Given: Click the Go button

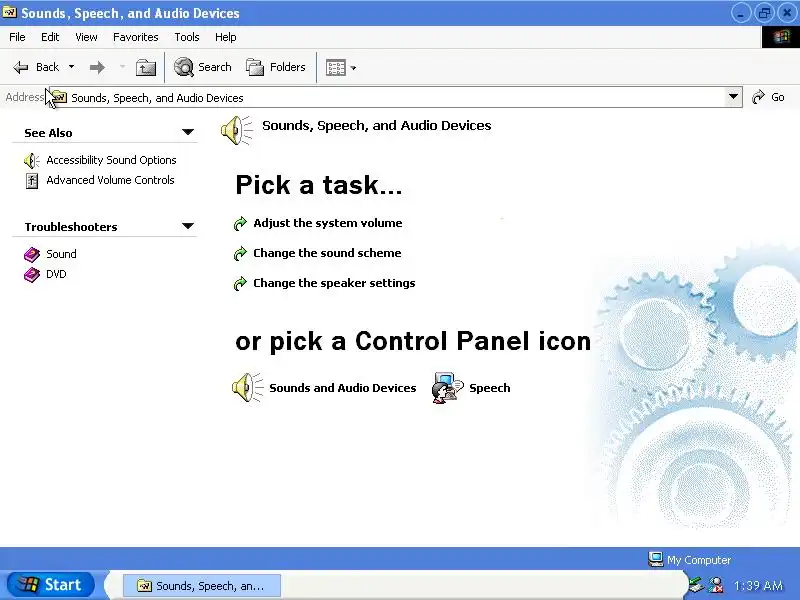Looking at the screenshot, I should [x=768, y=97].
